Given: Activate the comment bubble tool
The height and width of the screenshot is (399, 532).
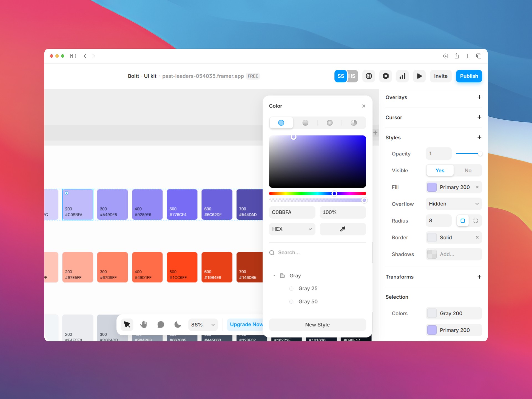Looking at the screenshot, I should [x=161, y=324].
